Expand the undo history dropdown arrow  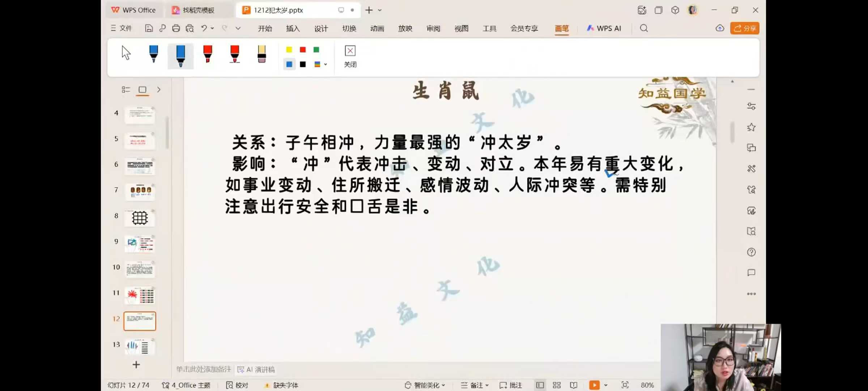pyautogui.click(x=212, y=28)
